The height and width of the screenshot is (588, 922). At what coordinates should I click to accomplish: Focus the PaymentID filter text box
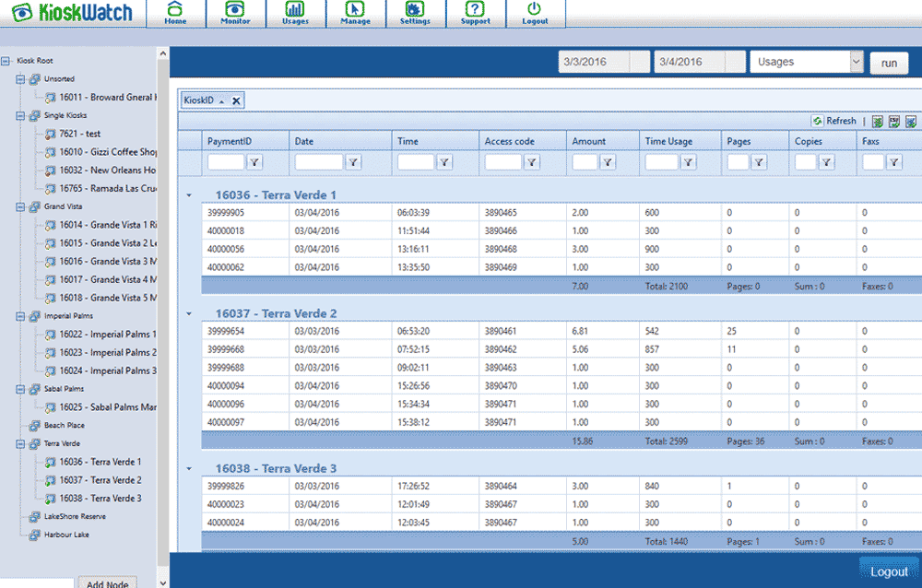coord(226,162)
